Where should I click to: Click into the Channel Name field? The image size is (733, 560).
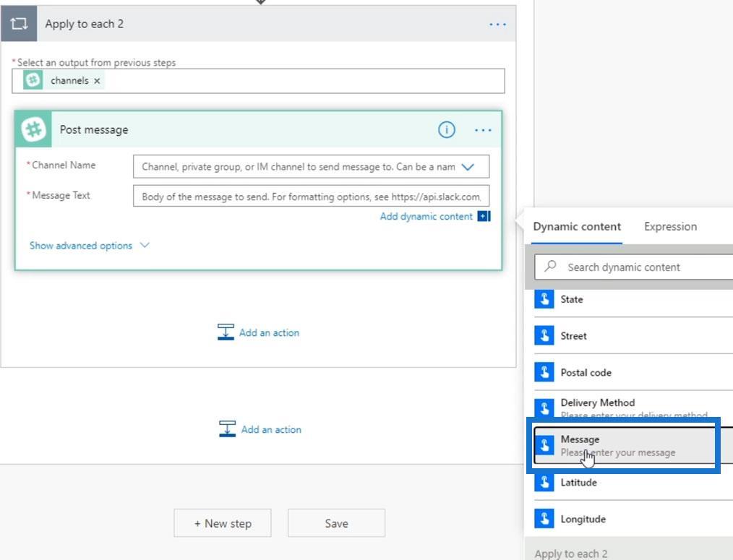(x=312, y=166)
